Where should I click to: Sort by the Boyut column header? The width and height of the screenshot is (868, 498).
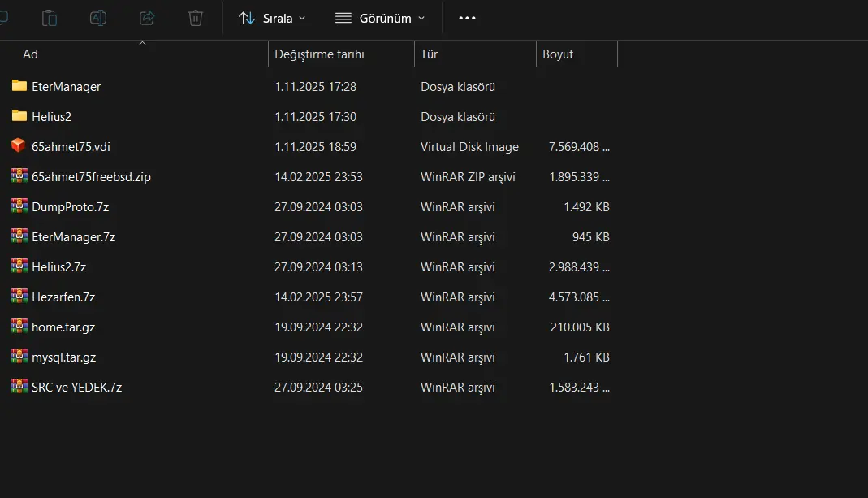(558, 54)
